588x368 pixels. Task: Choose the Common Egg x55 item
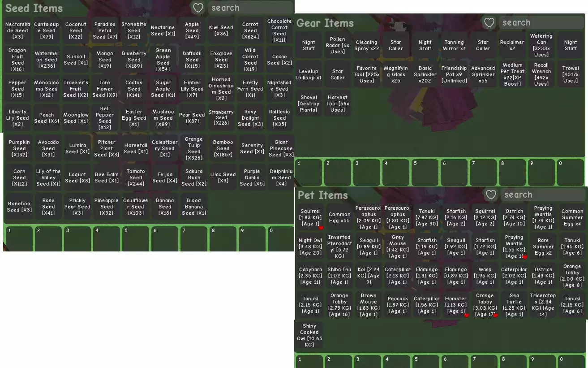point(339,217)
